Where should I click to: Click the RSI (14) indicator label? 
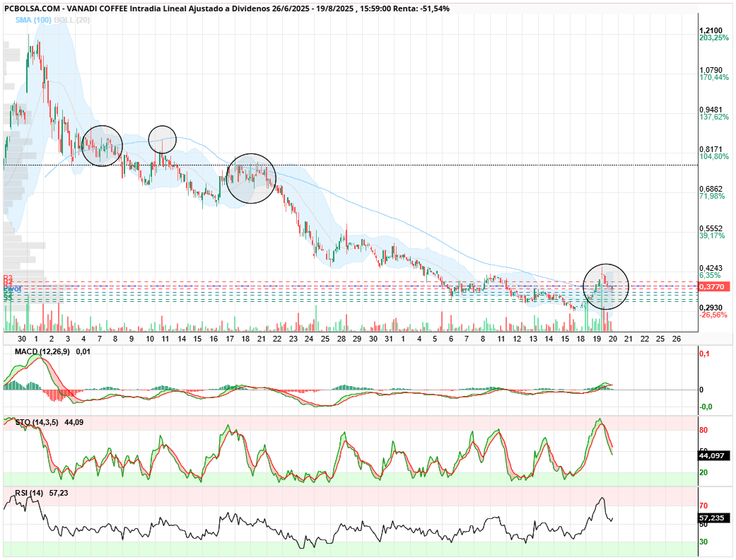28,493
